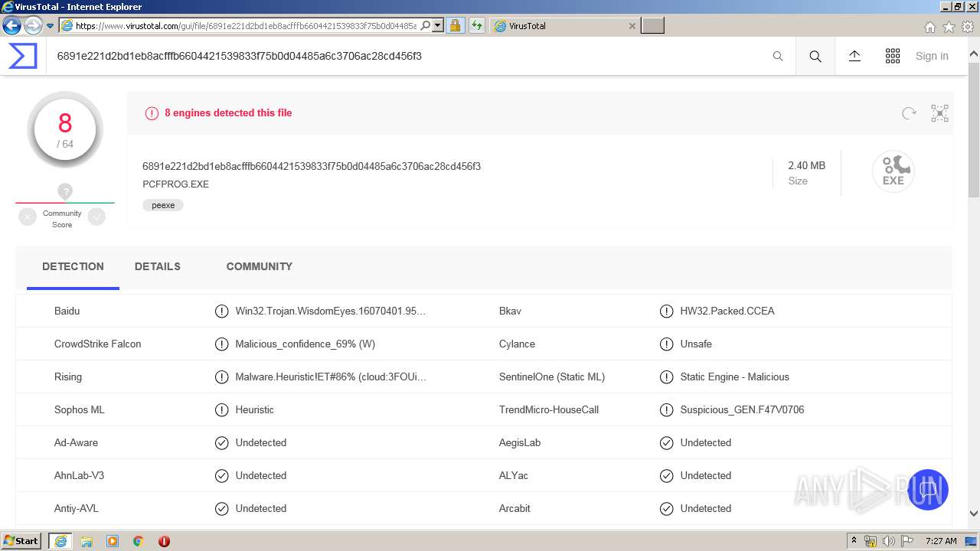Close the VirusTotal browser tab
This screenshot has width=980, height=551.
coord(632,26)
